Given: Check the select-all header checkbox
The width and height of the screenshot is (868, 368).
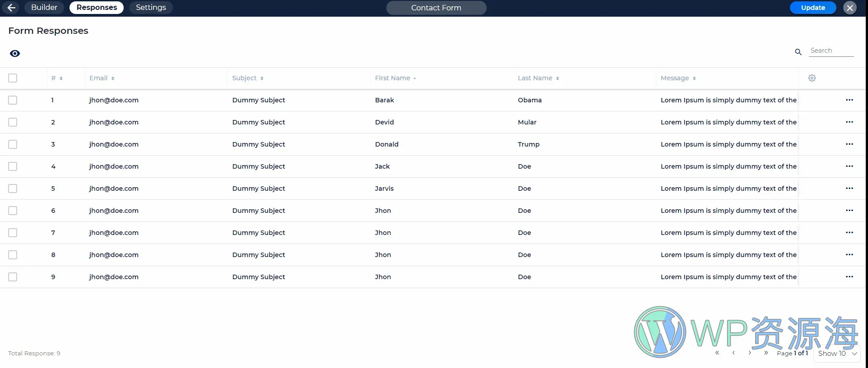Looking at the screenshot, I should (13, 78).
